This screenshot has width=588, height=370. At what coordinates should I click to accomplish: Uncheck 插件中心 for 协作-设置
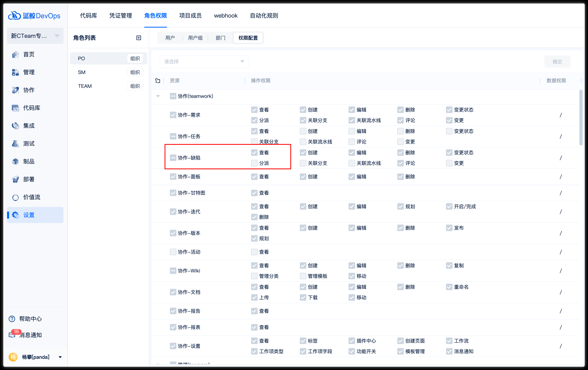[352, 341]
